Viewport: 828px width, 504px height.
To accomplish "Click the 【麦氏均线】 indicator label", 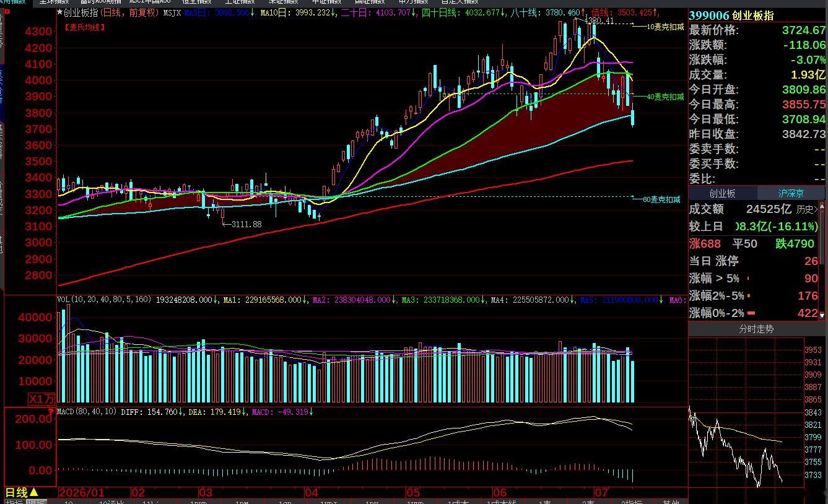I will [x=84, y=27].
